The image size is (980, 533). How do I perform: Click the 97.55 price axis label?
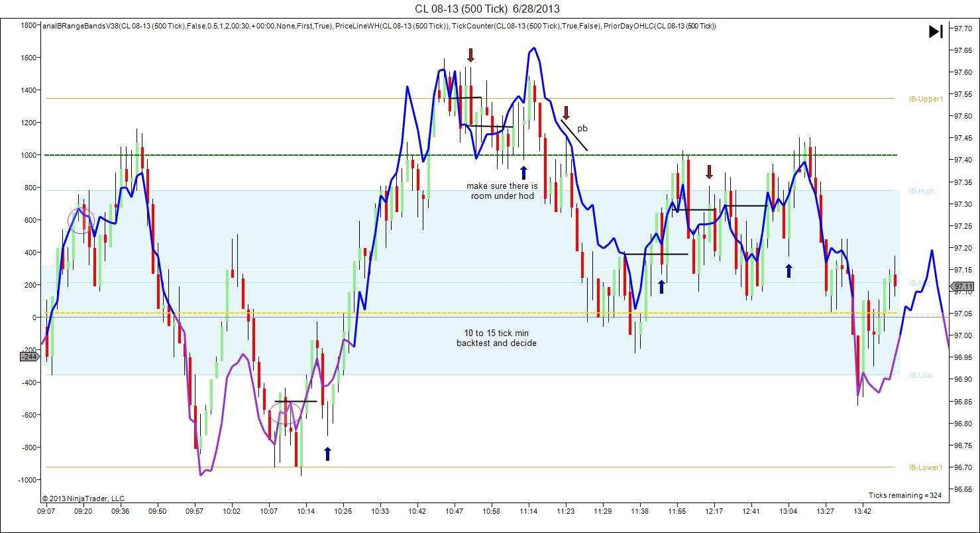962,94
